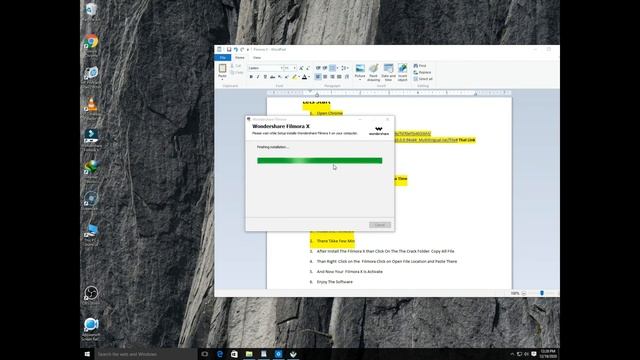Center-align text in WordPad
The image size is (640, 360).
click(x=325, y=77)
